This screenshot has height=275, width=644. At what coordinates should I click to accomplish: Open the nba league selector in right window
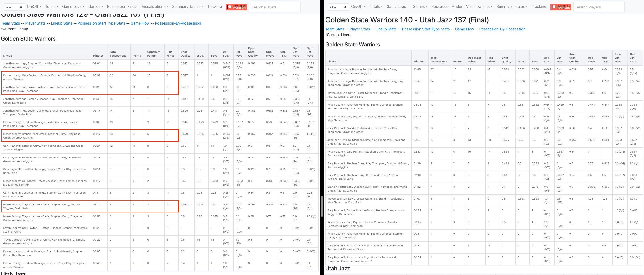(338, 7)
